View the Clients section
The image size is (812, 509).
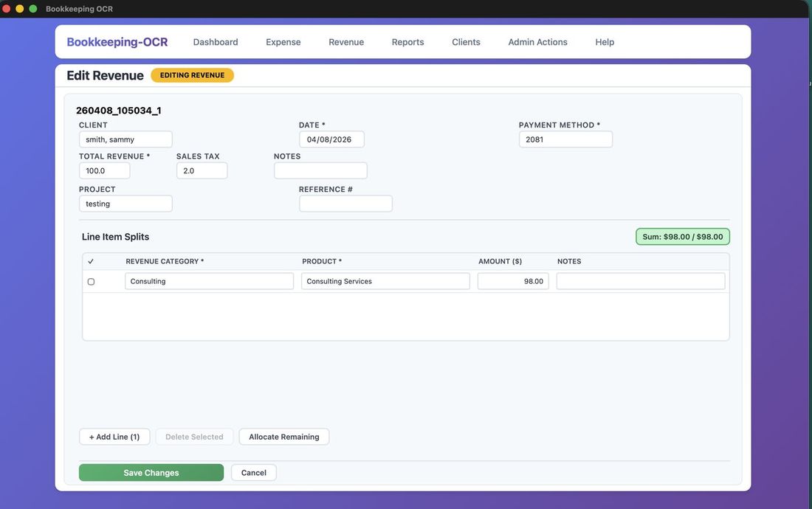[466, 42]
